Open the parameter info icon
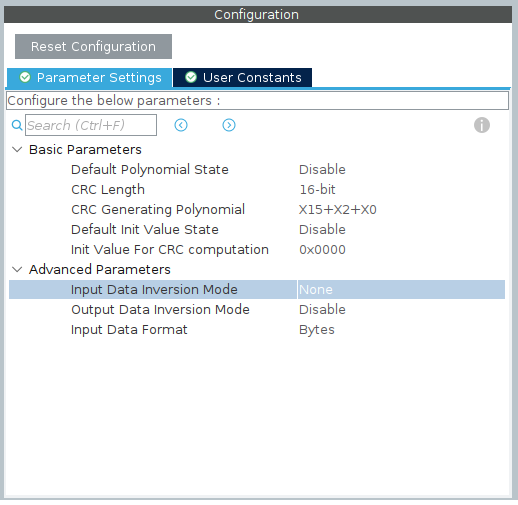518x505 pixels. tap(482, 125)
